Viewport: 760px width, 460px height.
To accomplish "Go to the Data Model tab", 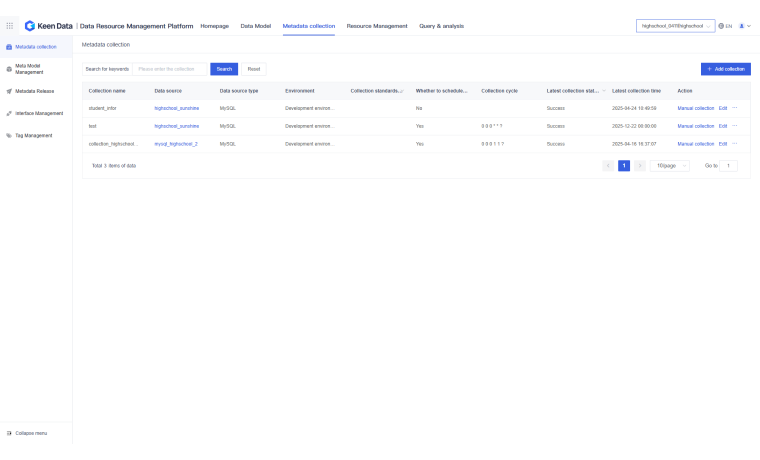I will (256, 26).
